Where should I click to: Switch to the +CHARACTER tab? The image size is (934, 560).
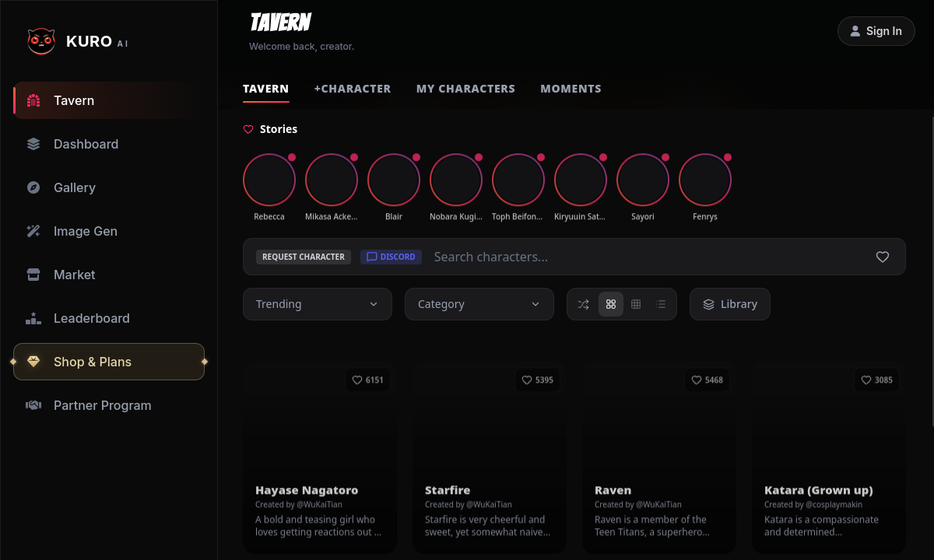pos(353,89)
